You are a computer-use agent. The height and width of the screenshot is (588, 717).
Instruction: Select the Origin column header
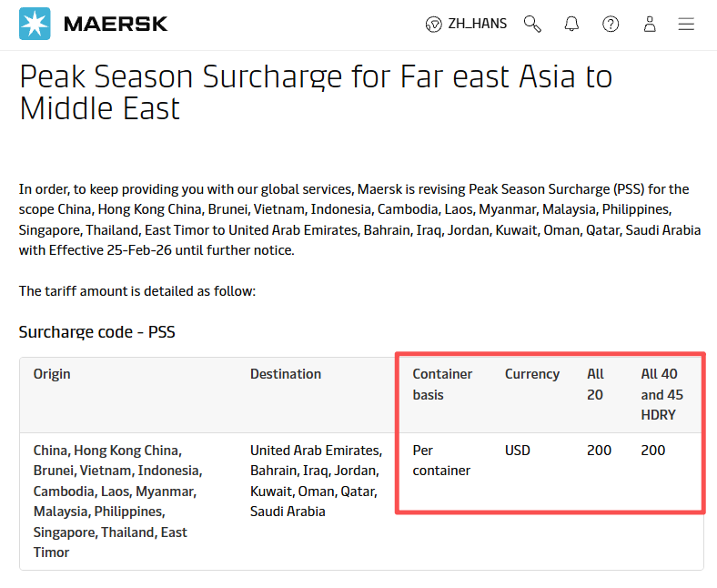[52, 374]
